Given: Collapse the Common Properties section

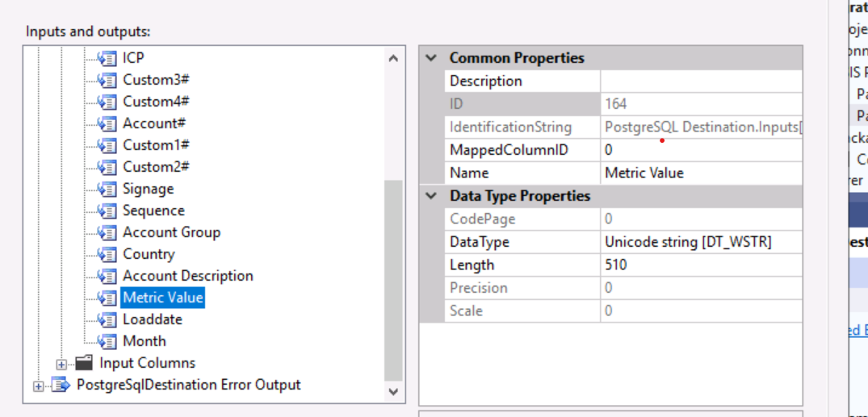Looking at the screenshot, I should (431, 58).
